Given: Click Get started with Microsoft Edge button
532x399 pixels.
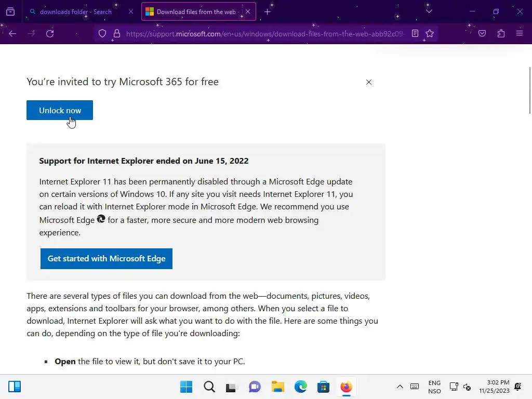Looking at the screenshot, I should [107, 259].
